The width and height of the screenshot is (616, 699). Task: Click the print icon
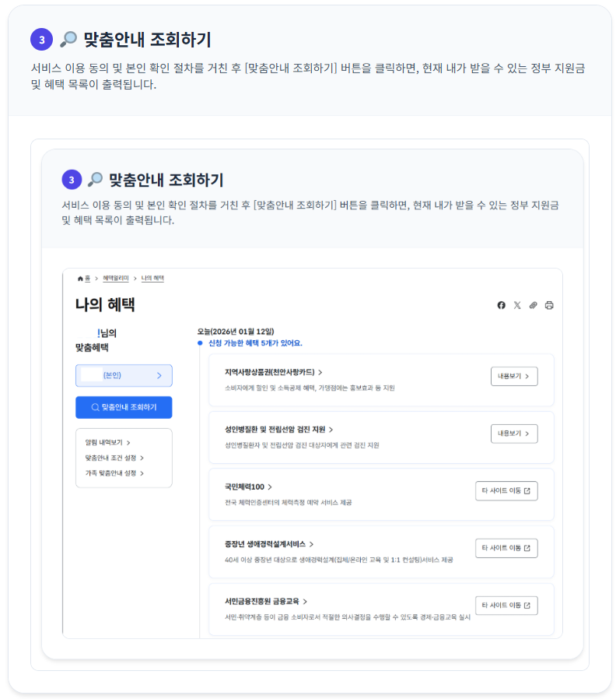(548, 305)
